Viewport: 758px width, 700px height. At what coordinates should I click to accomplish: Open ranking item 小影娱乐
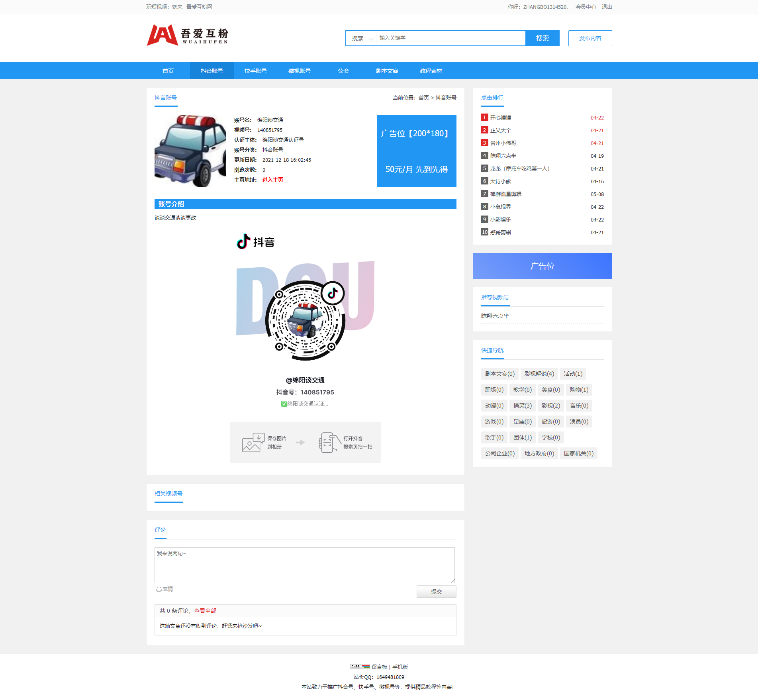tap(500, 220)
